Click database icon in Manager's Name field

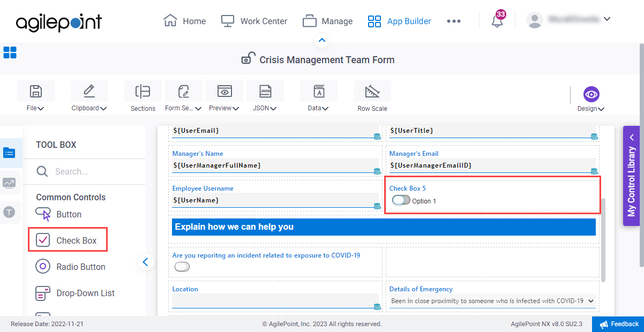coord(377,171)
